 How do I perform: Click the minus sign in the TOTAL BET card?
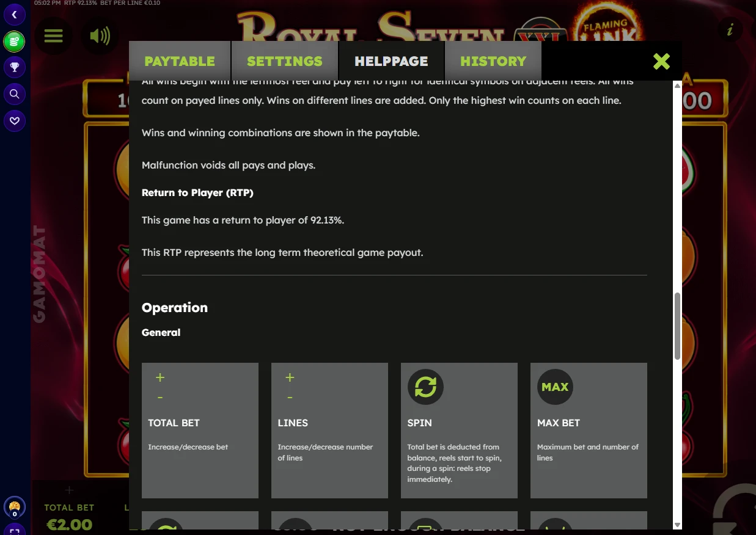(160, 398)
